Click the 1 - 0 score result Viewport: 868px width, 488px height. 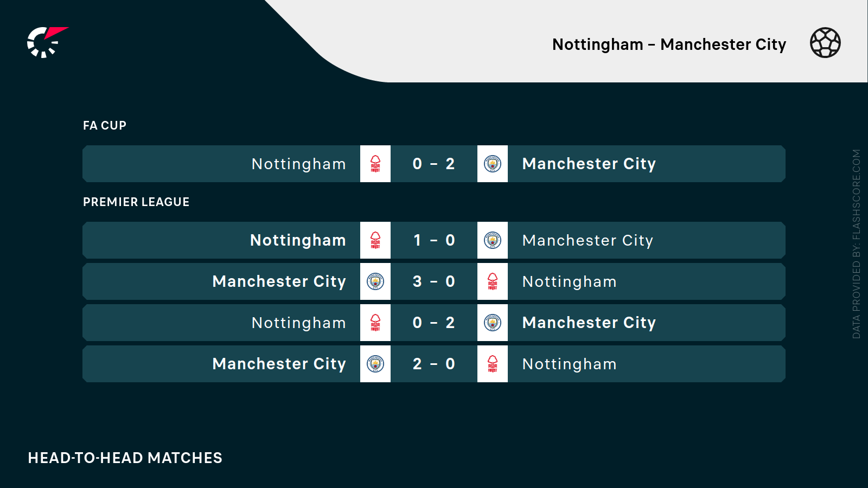[433, 240]
